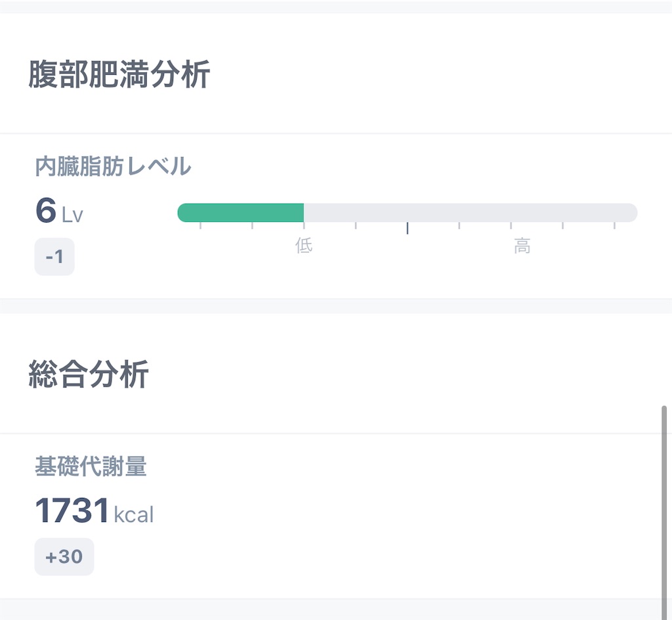Click the tick mark at the green bar's end
This screenshot has width=672, height=620.
coord(304,225)
